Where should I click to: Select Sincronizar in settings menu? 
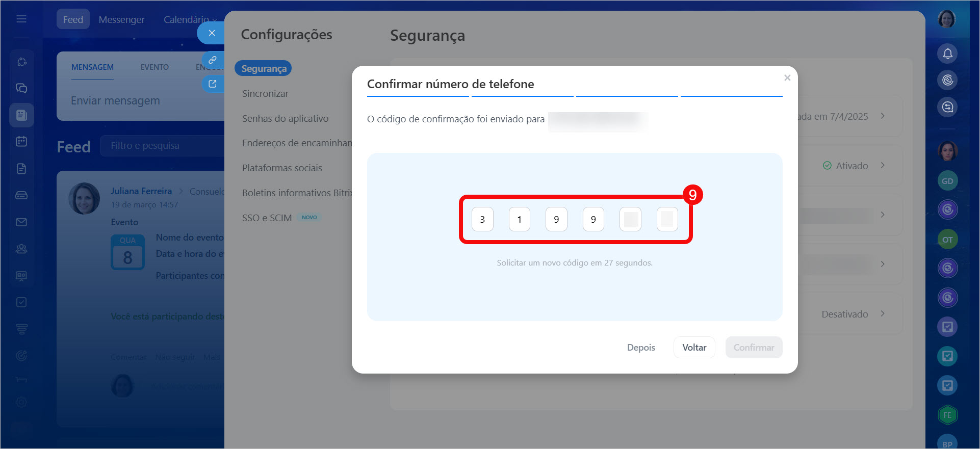point(265,94)
